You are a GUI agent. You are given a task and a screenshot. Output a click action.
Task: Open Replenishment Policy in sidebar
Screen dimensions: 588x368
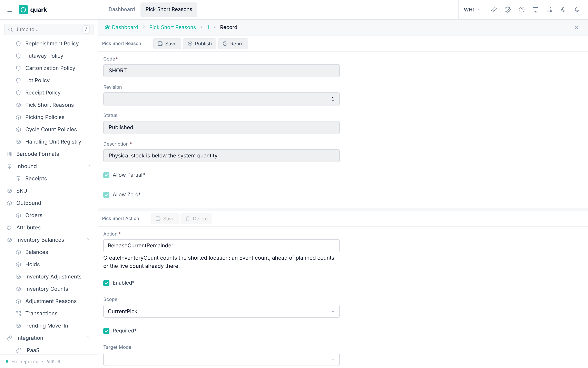(52, 44)
